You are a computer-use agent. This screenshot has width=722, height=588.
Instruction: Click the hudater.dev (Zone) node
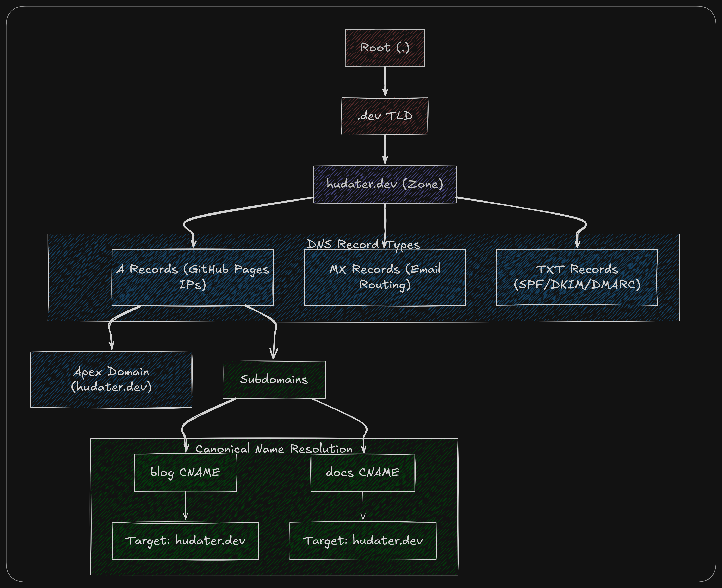point(385,184)
